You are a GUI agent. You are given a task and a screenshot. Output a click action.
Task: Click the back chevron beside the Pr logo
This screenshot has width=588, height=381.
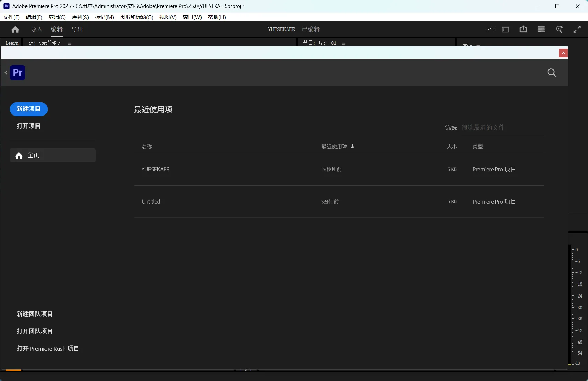point(6,72)
